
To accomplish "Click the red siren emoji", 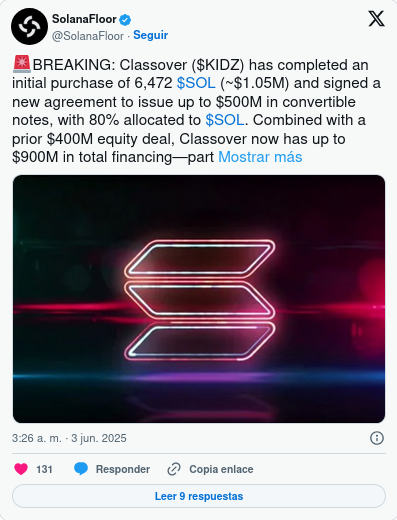I will [x=22, y=65].
